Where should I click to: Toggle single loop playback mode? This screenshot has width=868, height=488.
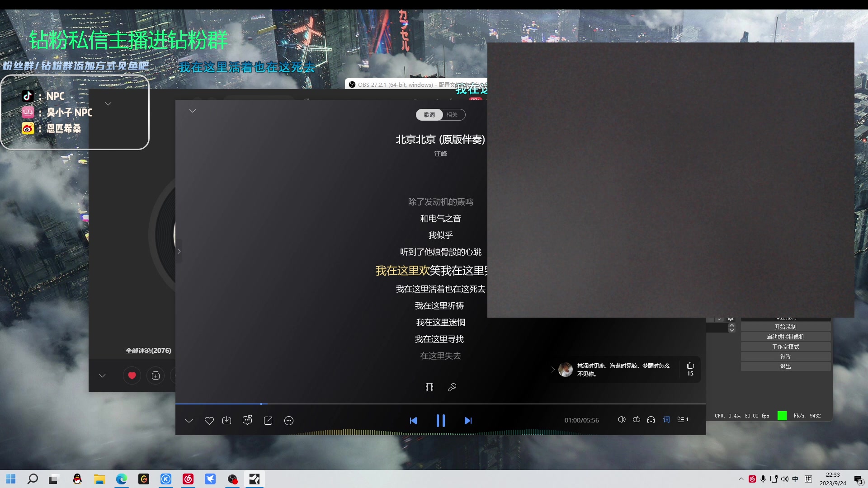(x=637, y=419)
